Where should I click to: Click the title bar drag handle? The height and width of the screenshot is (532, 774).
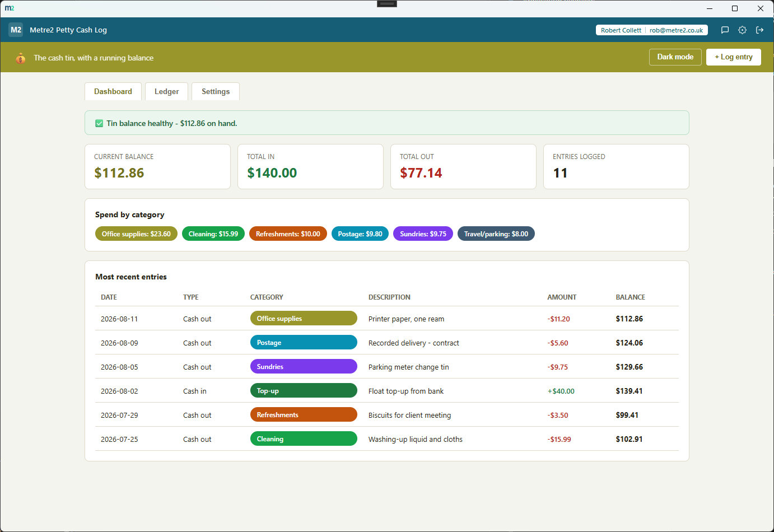pyautogui.click(x=386, y=3)
